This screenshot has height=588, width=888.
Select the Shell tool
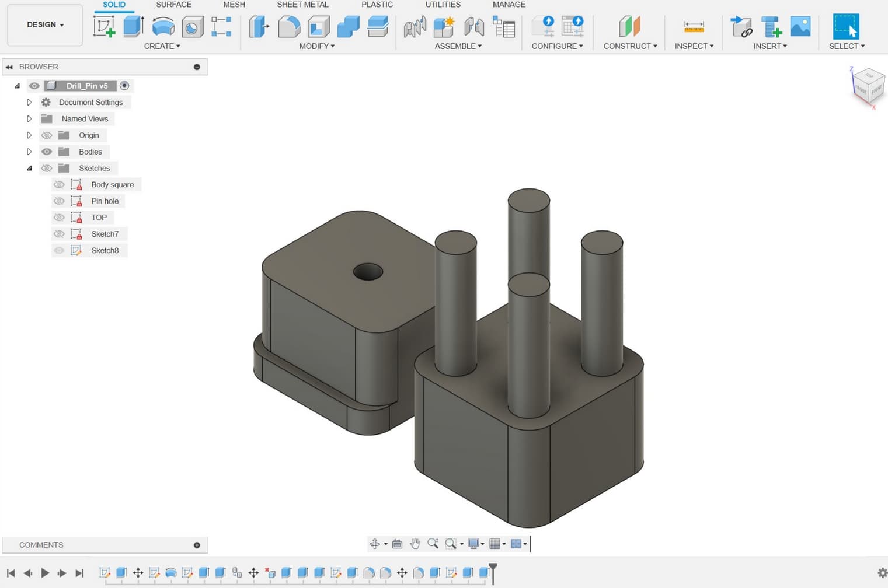click(318, 27)
